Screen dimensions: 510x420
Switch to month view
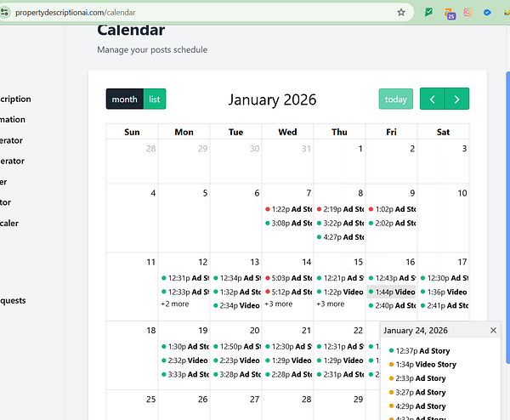[x=125, y=99]
